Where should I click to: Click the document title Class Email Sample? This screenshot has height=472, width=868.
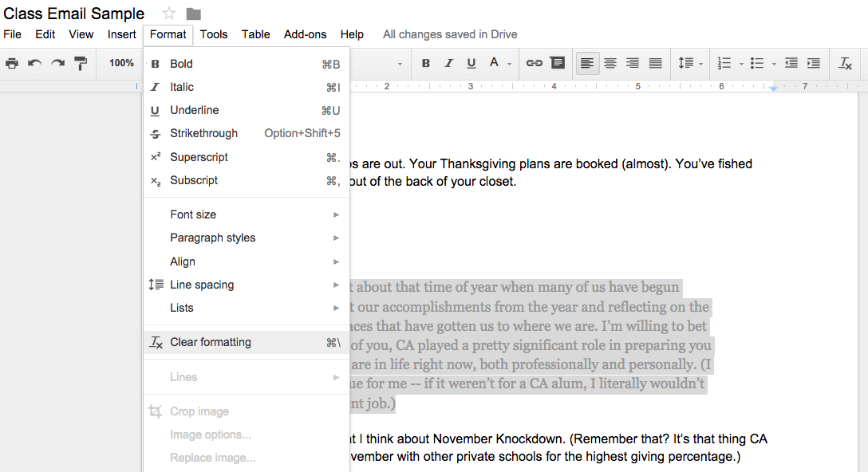tap(74, 14)
